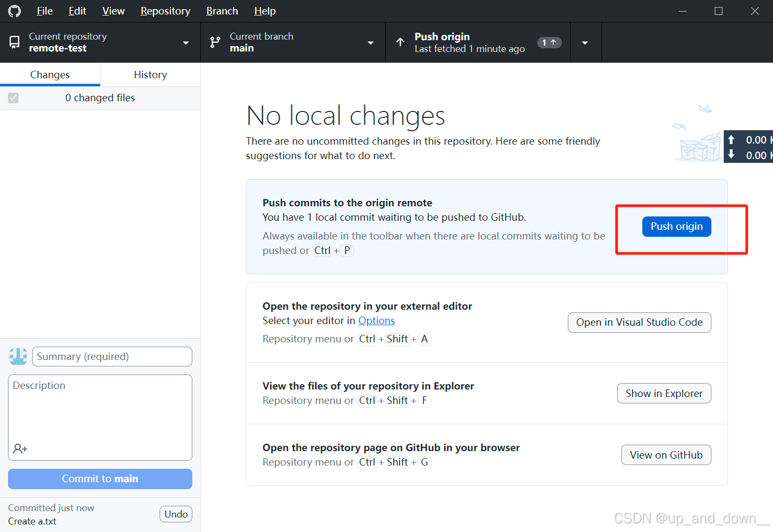Viewport: 773px width, 532px height.
Task: Click View on GitHub button
Action: 666,455
